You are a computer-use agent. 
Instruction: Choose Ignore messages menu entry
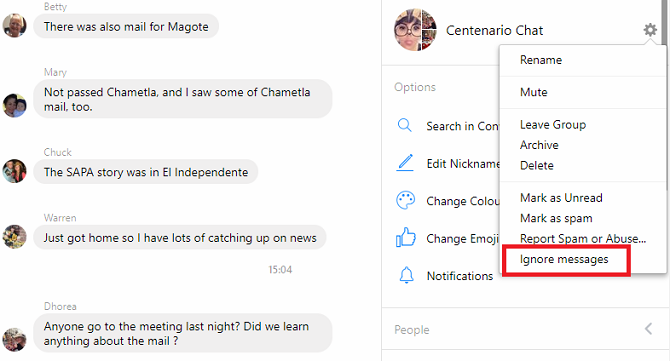[x=564, y=259]
